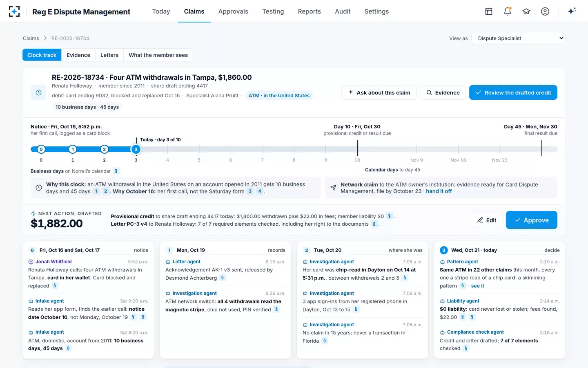The width and height of the screenshot is (588, 368).
Task: Open citation 1 in the 'Why this clock' box
Action: tap(96, 191)
